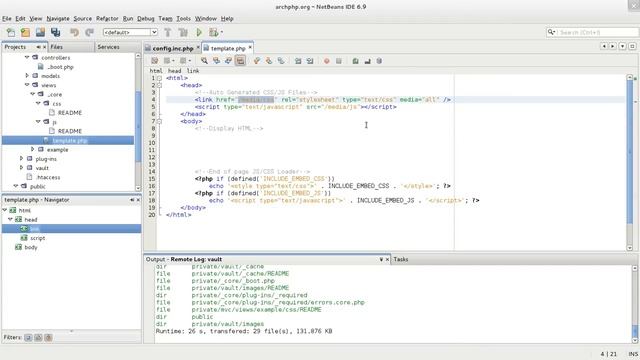Collapse the css folder node

click(x=38, y=104)
